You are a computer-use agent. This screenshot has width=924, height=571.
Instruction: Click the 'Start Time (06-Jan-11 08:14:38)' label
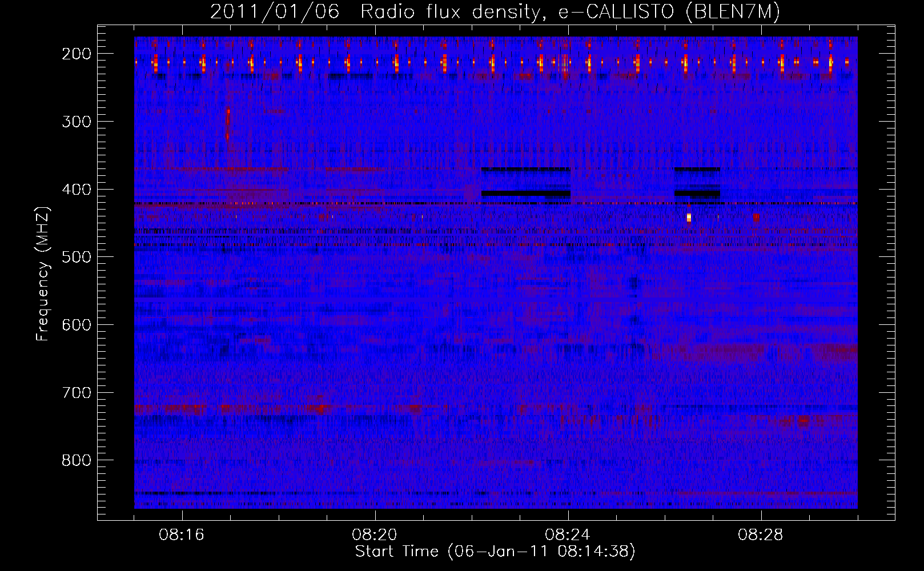[495, 552]
